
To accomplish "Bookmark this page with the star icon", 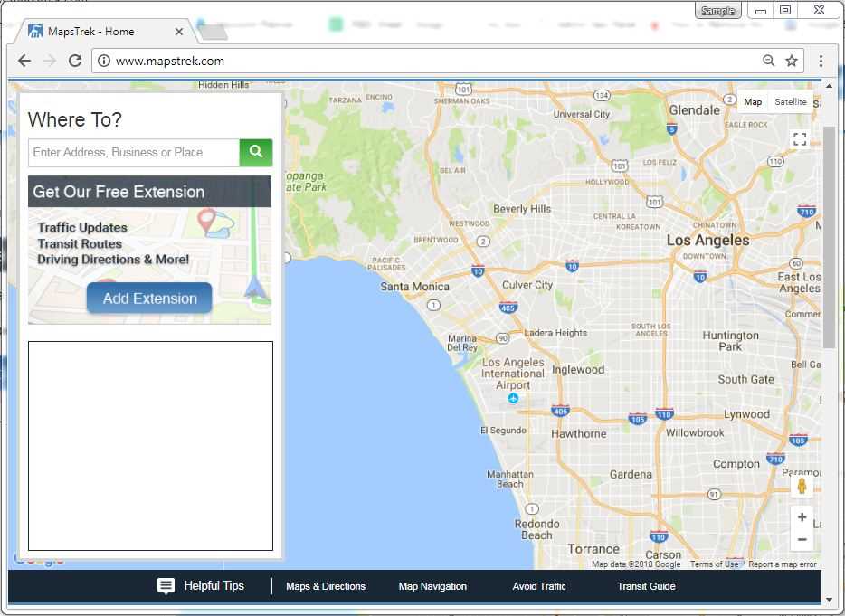I will [x=791, y=61].
